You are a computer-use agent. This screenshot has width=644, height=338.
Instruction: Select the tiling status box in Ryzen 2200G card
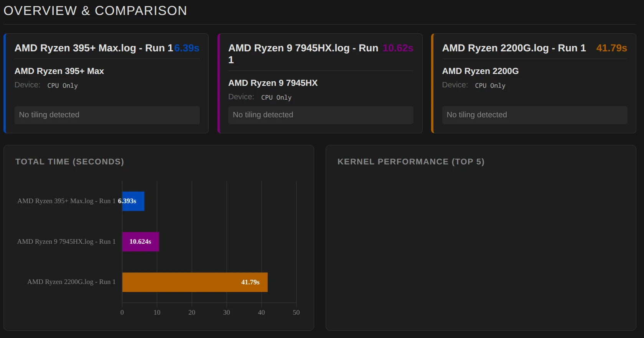click(x=535, y=115)
